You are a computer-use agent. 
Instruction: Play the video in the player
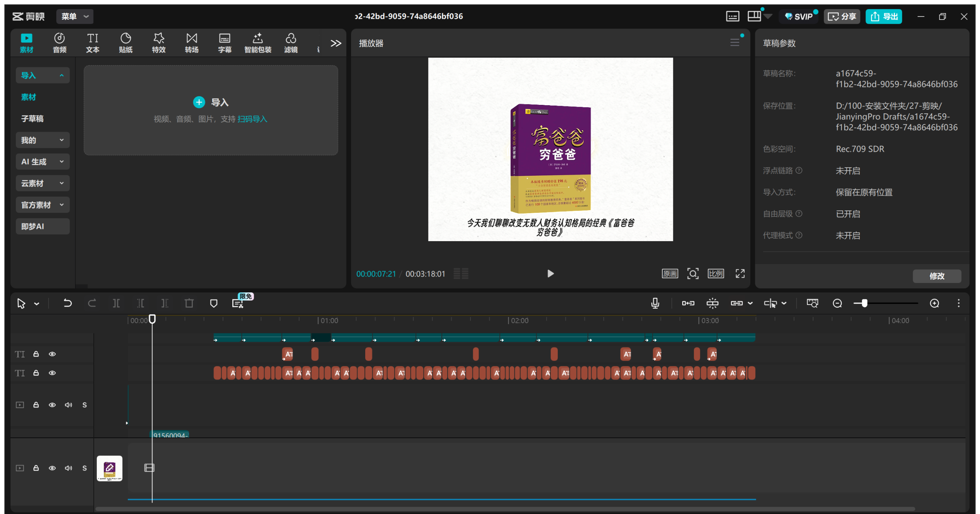[x=550, y=273]
